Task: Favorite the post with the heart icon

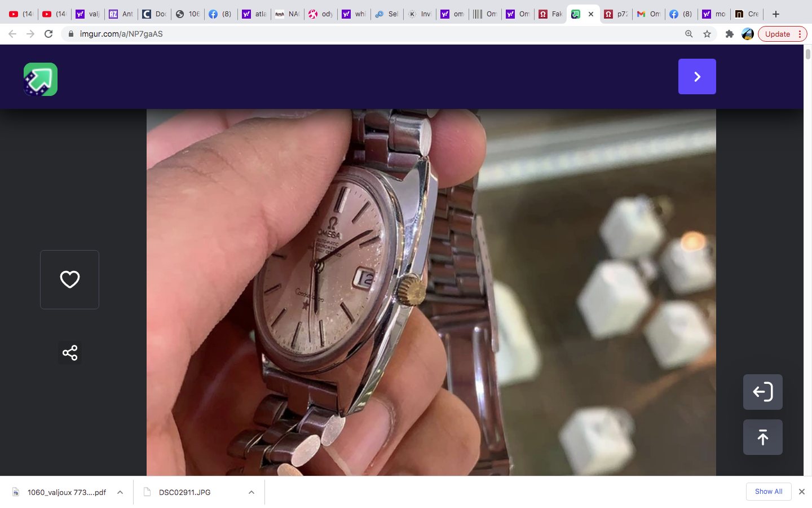Action: click(x=70, y=279)
